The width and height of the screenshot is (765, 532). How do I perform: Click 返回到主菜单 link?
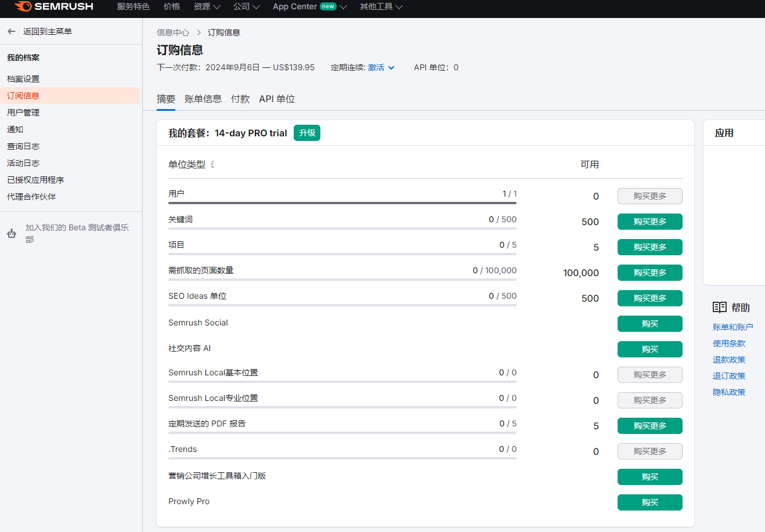coord(48,31)
